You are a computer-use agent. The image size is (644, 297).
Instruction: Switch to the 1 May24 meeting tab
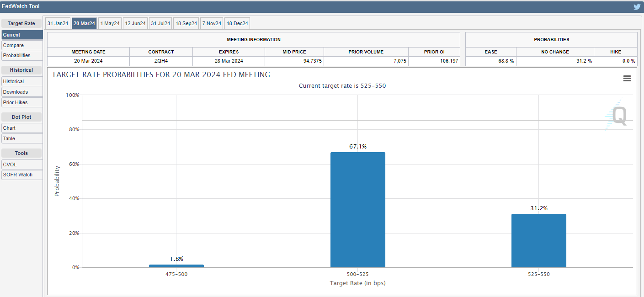110,23
